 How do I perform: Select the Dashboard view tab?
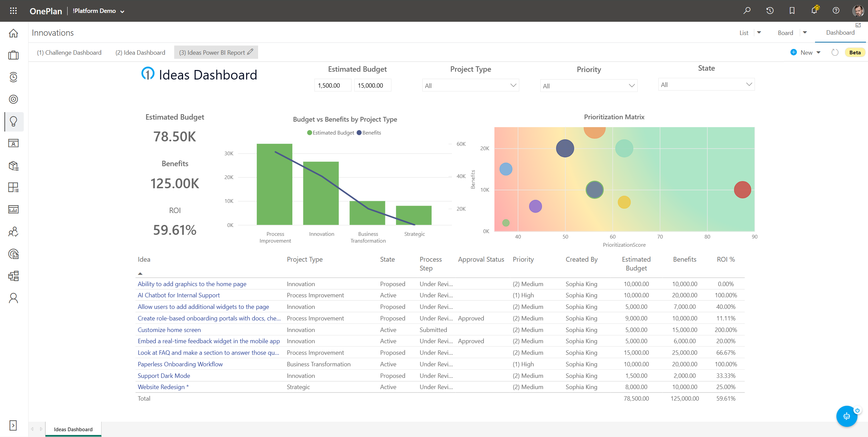(840, 33)
